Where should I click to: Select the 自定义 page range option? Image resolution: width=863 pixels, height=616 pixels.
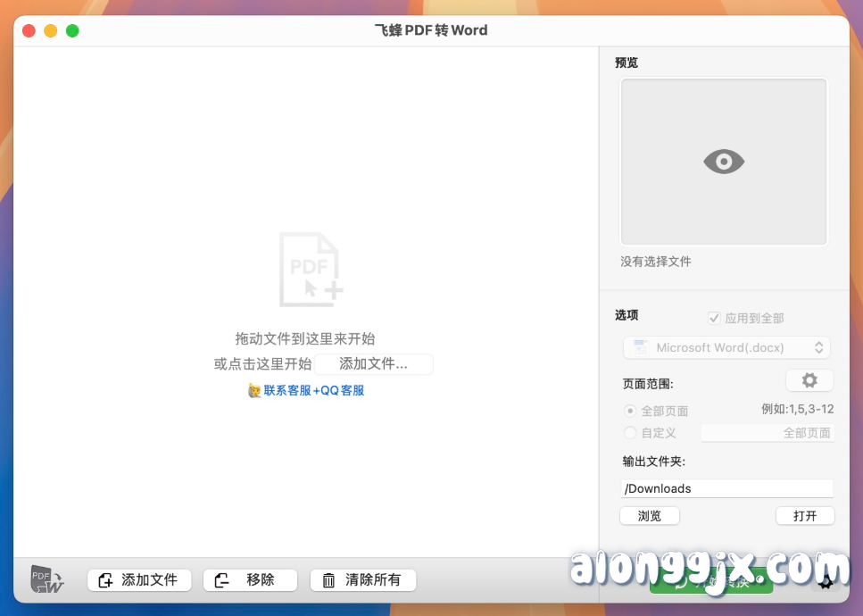631,433
